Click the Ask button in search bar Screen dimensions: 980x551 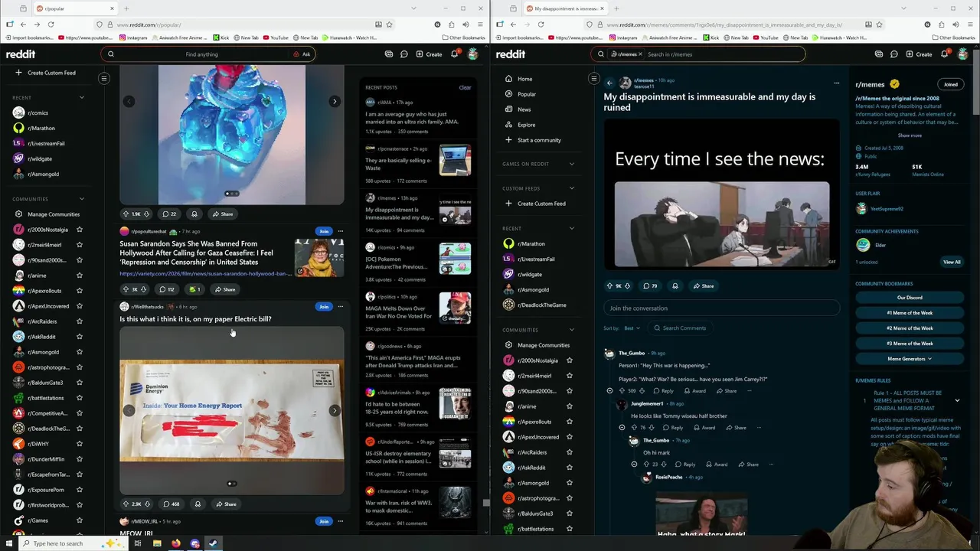pos(302,54)
